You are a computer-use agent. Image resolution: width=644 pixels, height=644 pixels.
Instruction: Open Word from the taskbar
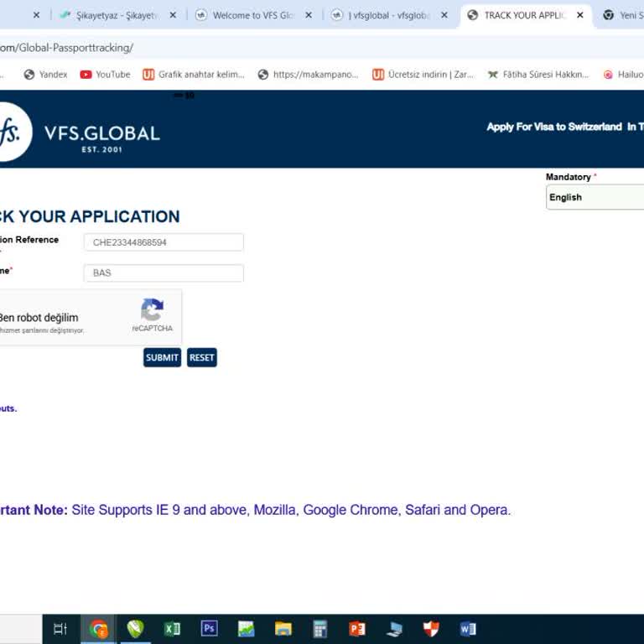coord(468,628)
